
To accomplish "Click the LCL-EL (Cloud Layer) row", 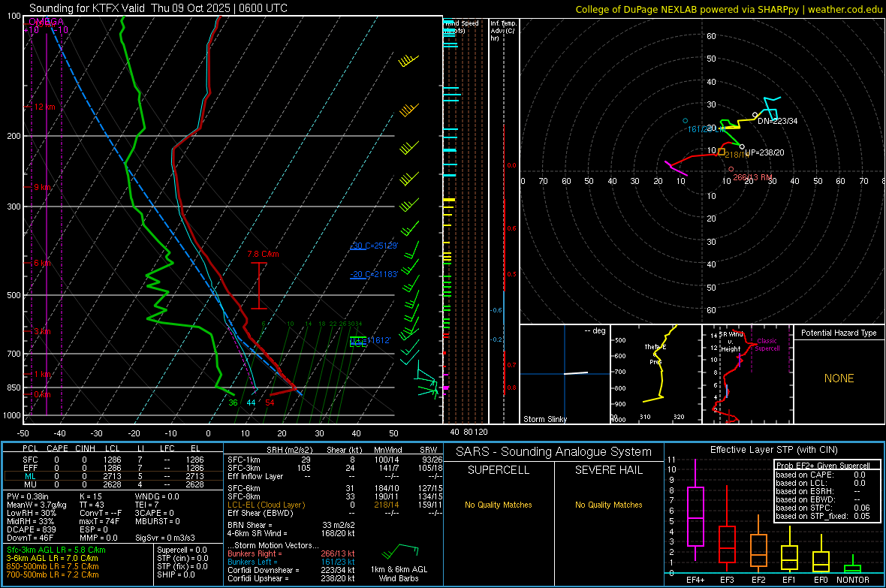I will [x=335, y=505].
